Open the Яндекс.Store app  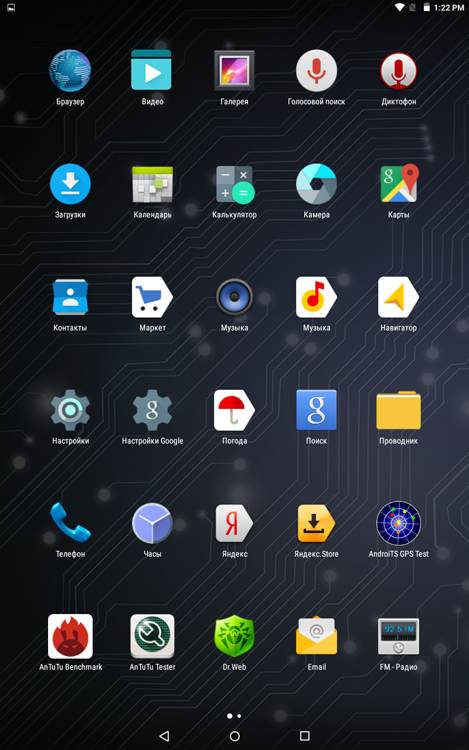(x=316, y=523)
